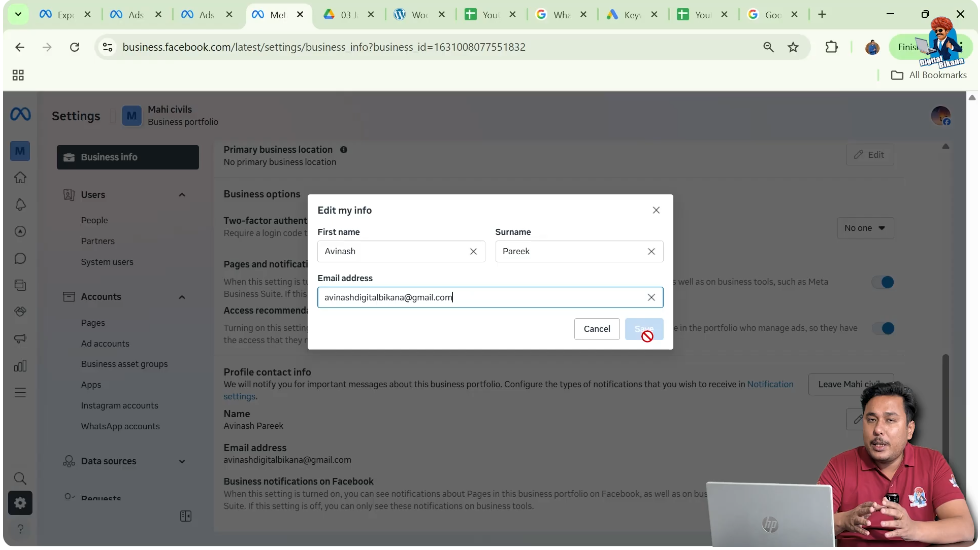Click the Cancel button

tap(597, 329)
